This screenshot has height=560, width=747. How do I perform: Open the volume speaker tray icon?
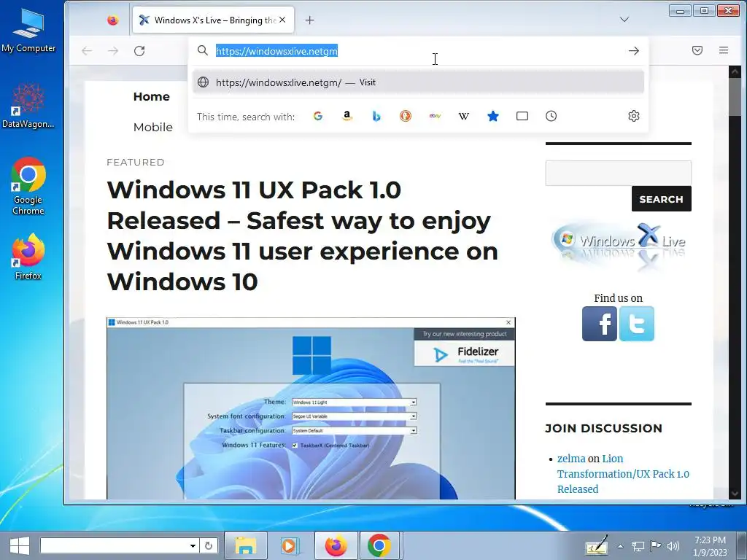(x=673, y=546)
